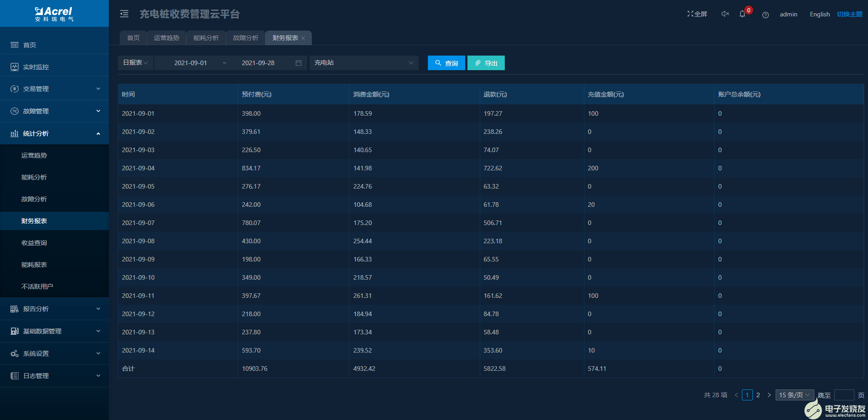Click the 切换主题 theme switch link

tap(850, 14)
